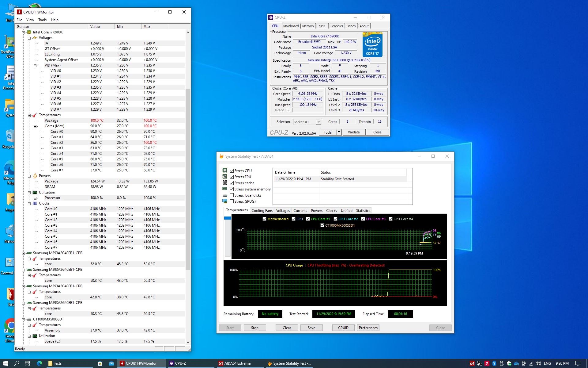This screenshot has height=368, width=588.
Task: Enable the Stress local disks option
Action: pos(232,195)
